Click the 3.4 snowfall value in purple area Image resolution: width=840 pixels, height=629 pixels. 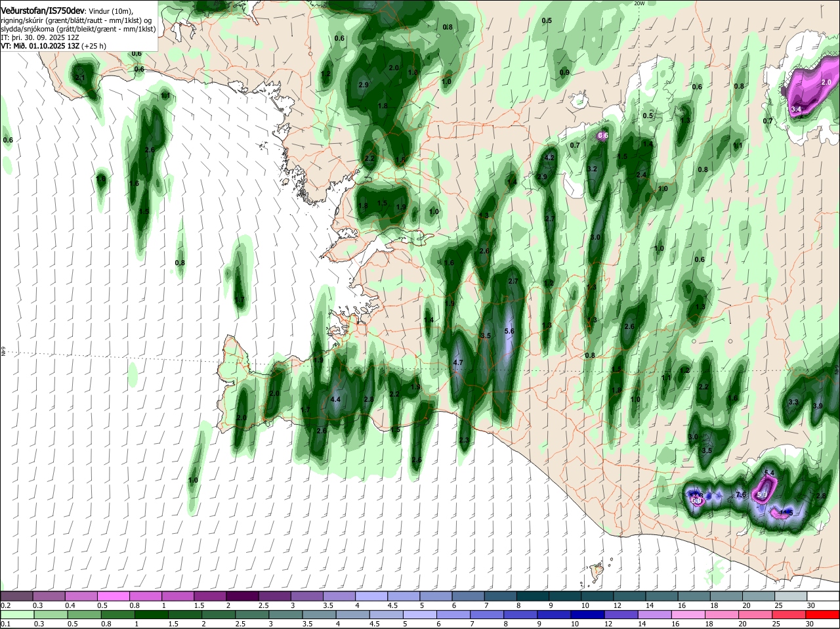[797, 109]
